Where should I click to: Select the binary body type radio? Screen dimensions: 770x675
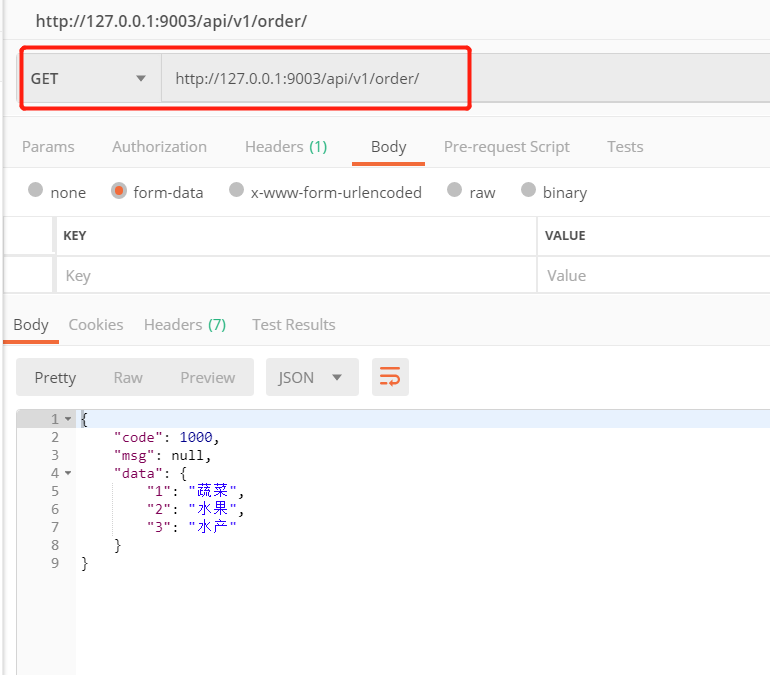(x=528, y=190)
